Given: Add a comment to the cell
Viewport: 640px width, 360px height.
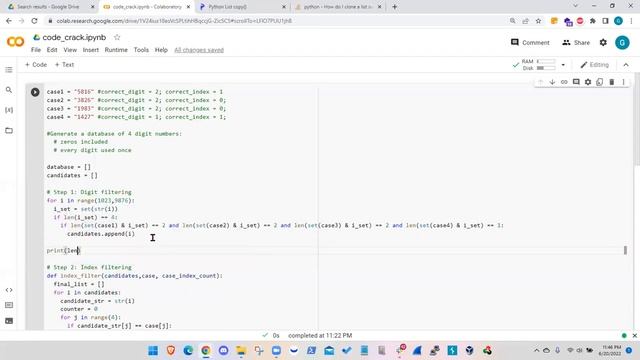Looking at the screenshot, I should (x=576, y=82).
